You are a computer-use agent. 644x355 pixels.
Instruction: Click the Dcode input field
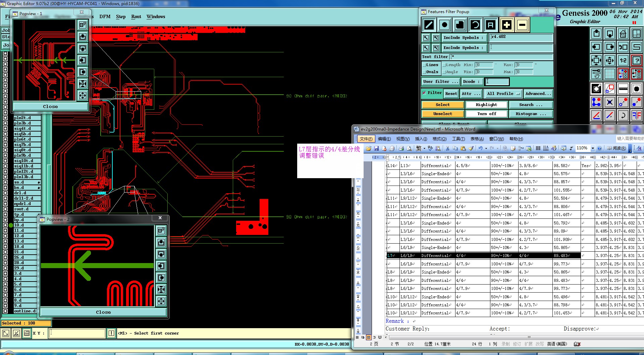497,82
